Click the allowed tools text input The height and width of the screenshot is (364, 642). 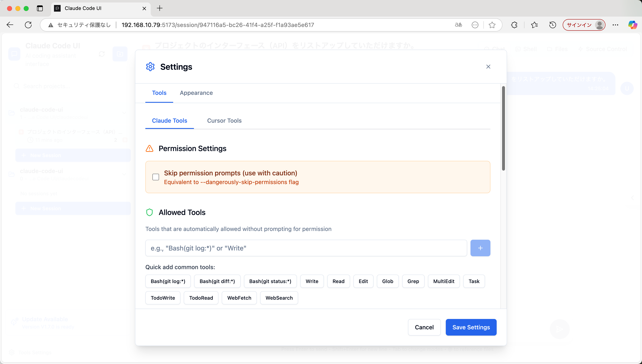click(x=306, y=248)
